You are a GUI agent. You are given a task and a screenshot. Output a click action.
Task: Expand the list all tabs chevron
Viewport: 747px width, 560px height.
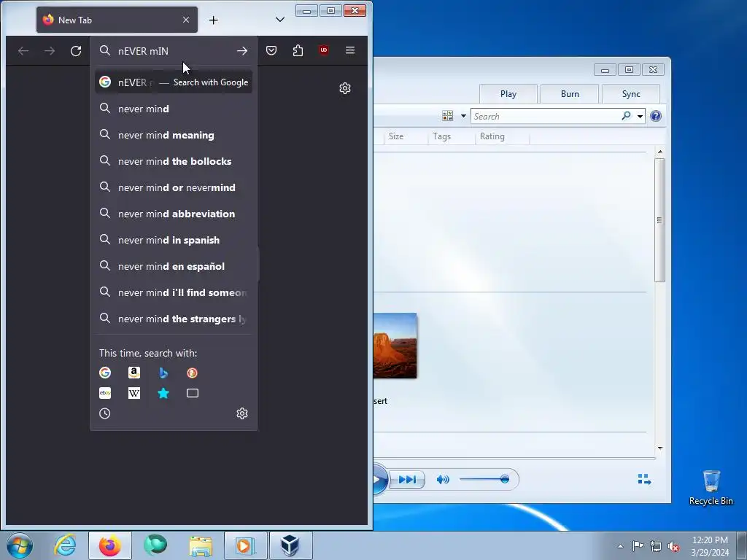click(x=280, y=20)
